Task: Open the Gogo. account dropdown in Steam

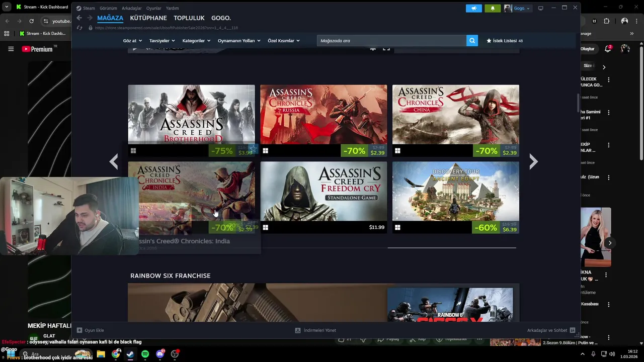Action: [517, 8]
